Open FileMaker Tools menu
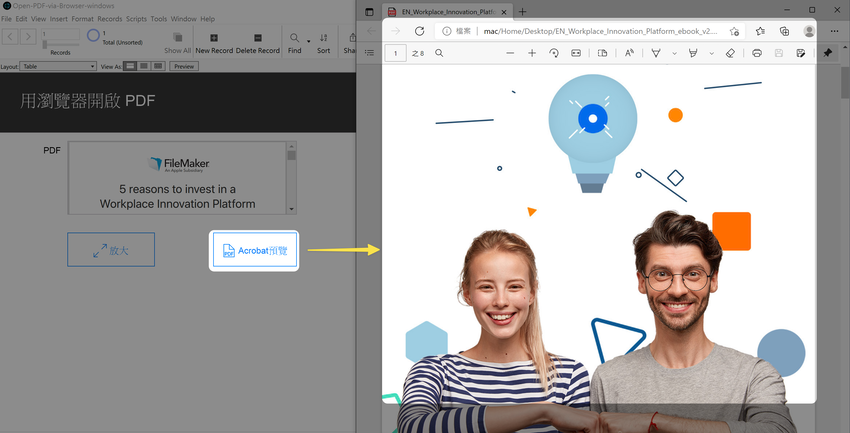Viewport: 850px width, 433px height. [x=159, y=18]
